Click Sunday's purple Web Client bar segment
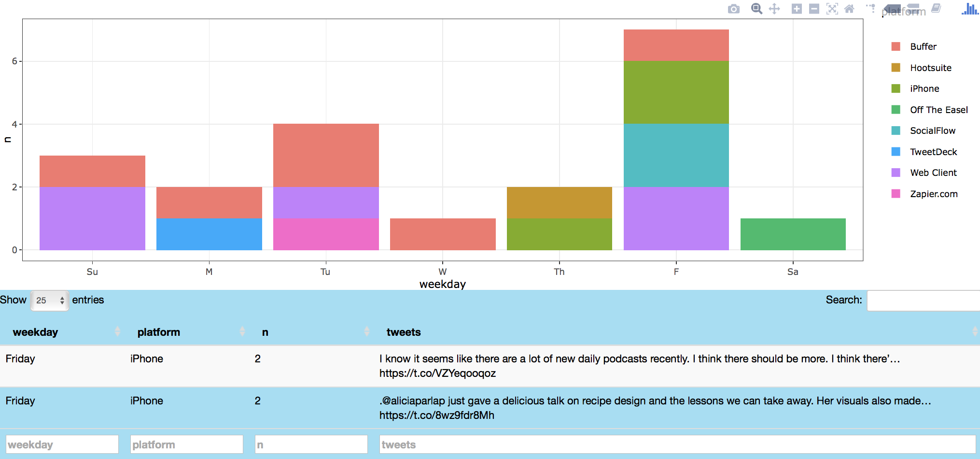Screen dimensions: 980x459 pos(92,218)
